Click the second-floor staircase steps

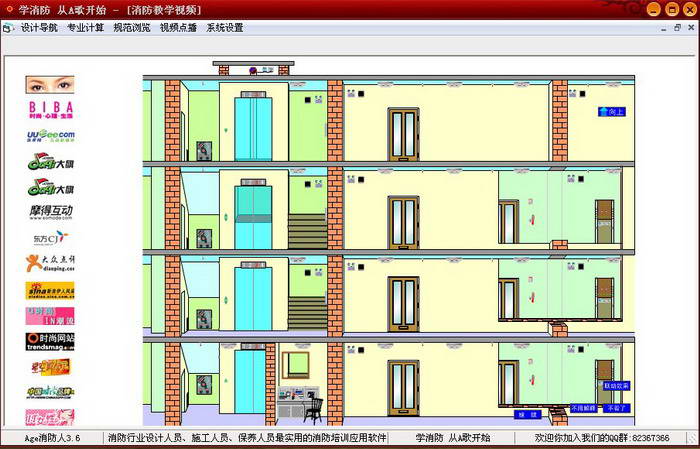coord(308,313)
